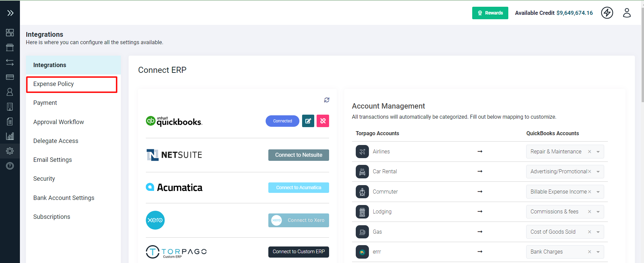Screen dimensions: 644x263
Task: Open the storefront icon in left sidebar
Action: pos(10,48)
